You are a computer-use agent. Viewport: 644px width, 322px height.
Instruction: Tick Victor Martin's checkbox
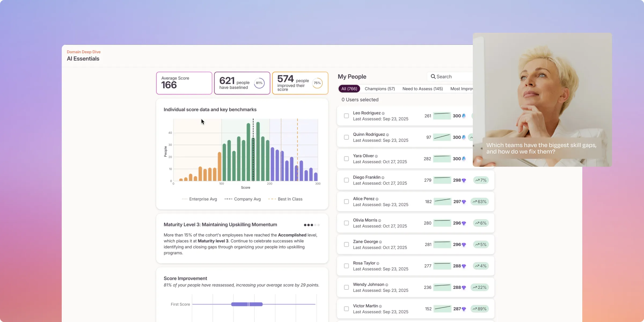click(346, 309)
